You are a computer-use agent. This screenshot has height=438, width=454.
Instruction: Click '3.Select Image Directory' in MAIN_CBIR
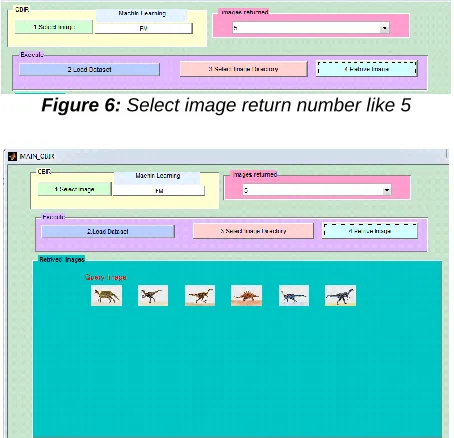253,231
